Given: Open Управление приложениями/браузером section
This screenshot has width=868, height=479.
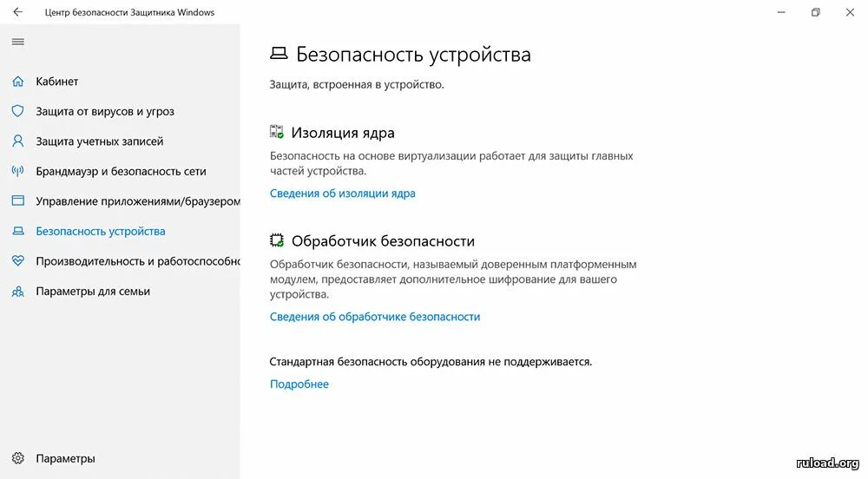Looking at the screenshot, I should (138, 201).
